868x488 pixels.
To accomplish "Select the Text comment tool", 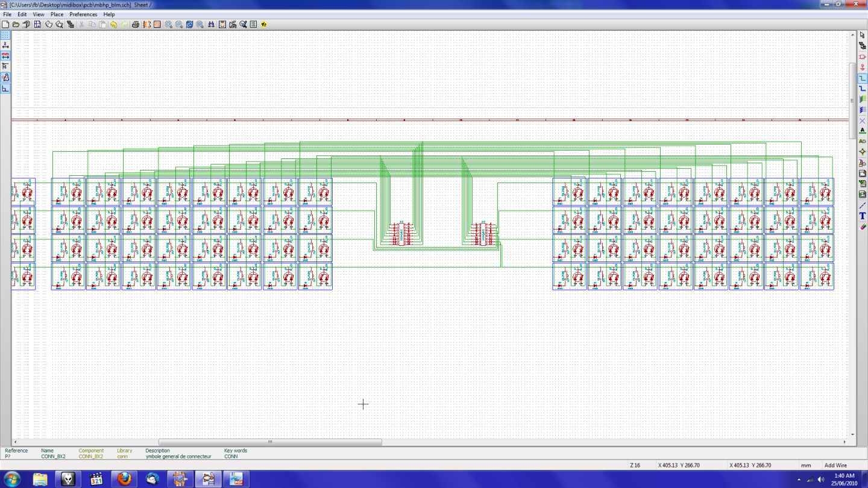I will coord(862,216).
